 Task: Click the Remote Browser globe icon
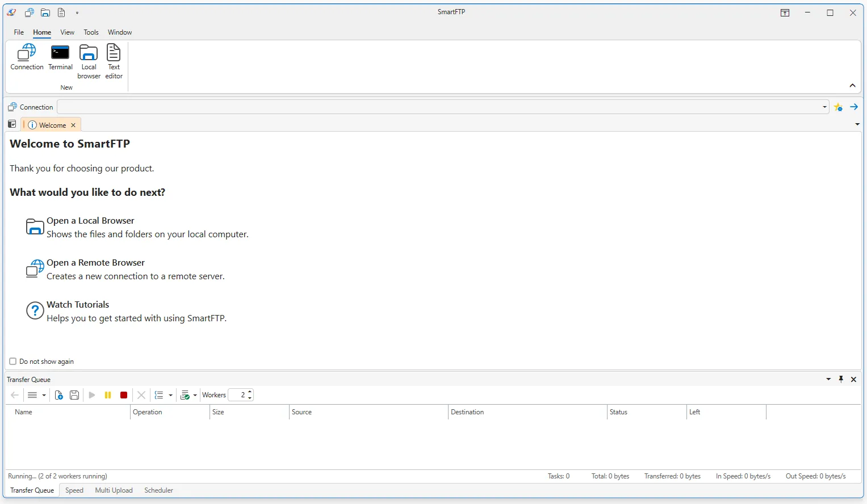coord(35,268)
